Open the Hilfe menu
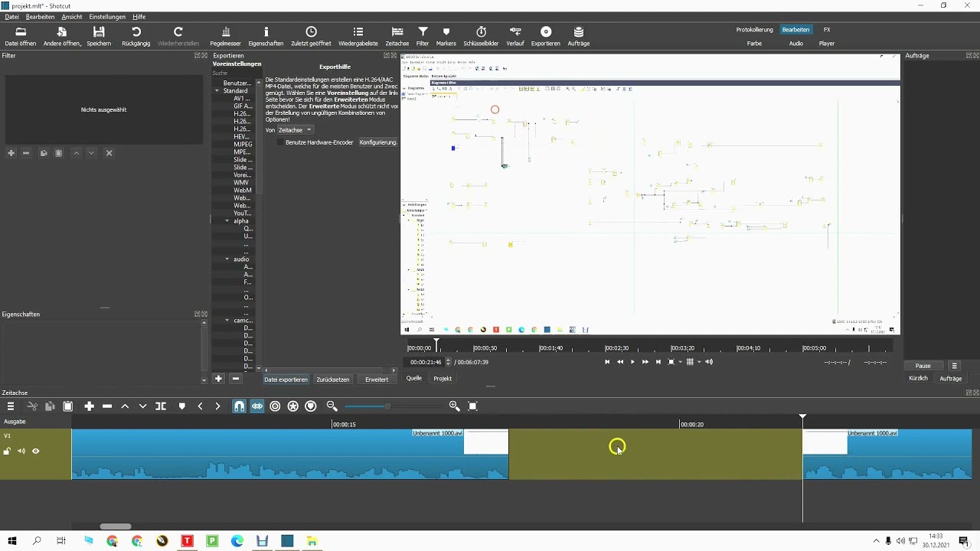Image resolution: width=980 pixels, height=551 pixels. click(x=139, y=17)
